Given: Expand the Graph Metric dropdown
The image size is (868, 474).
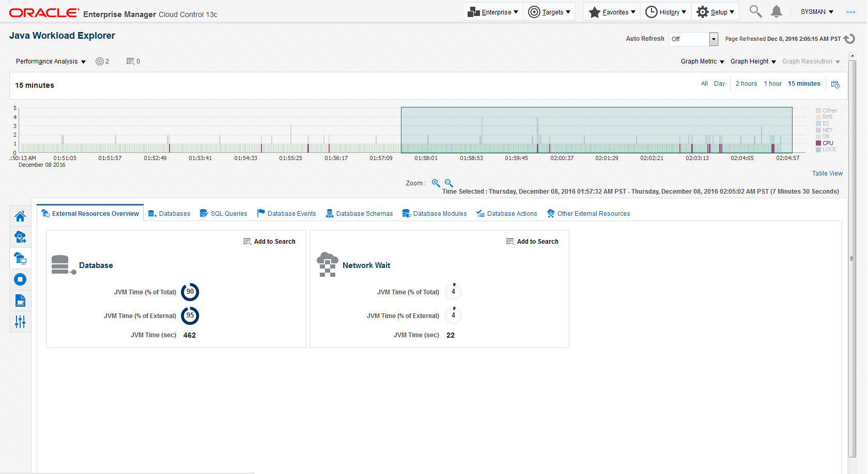Looking at the screenshot, I should (x=703, y=61).
